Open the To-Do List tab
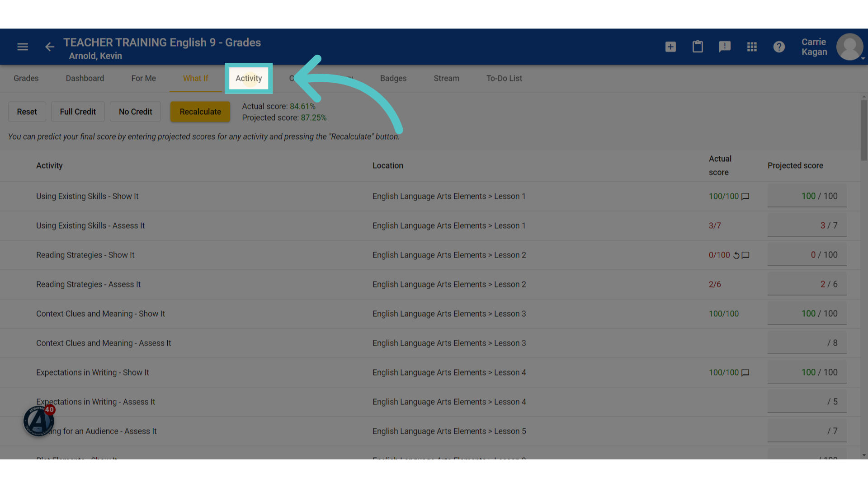This screenshot has width=868, height=488. pyautogui.click(x=504, y=78)
